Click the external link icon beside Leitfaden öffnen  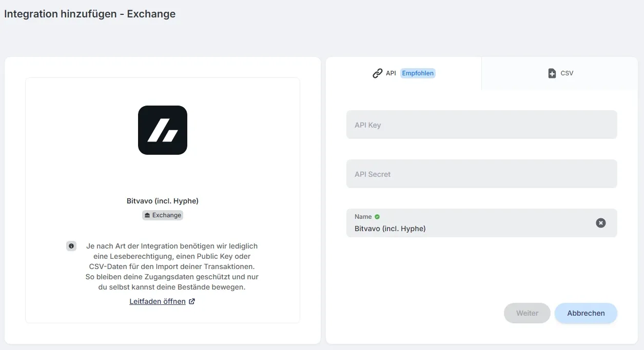(192, 301)
